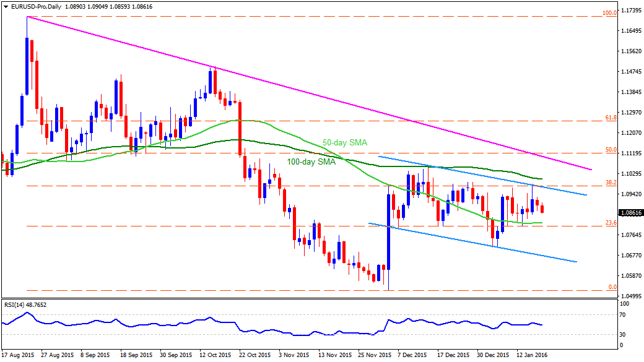Click the RSI 30 level label
This screenshot has height=362, width=644.
pyautogui.click(x=623, y=335)
